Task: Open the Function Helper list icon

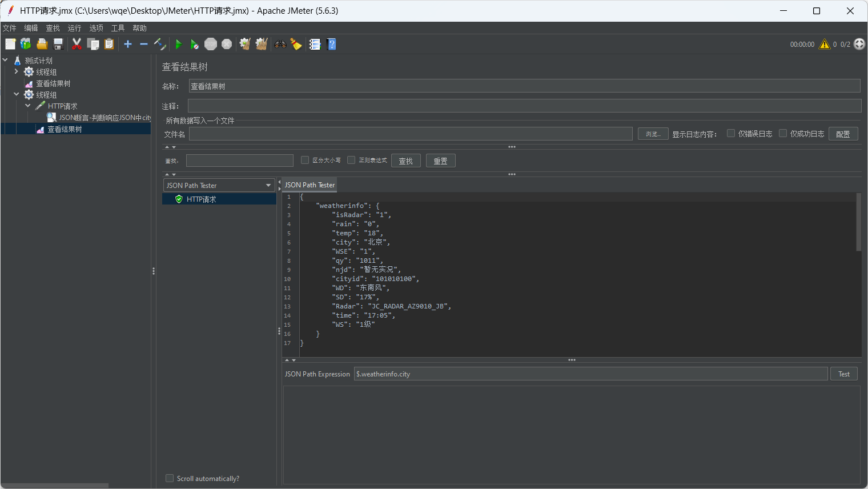Action: [x=315, y=44]
